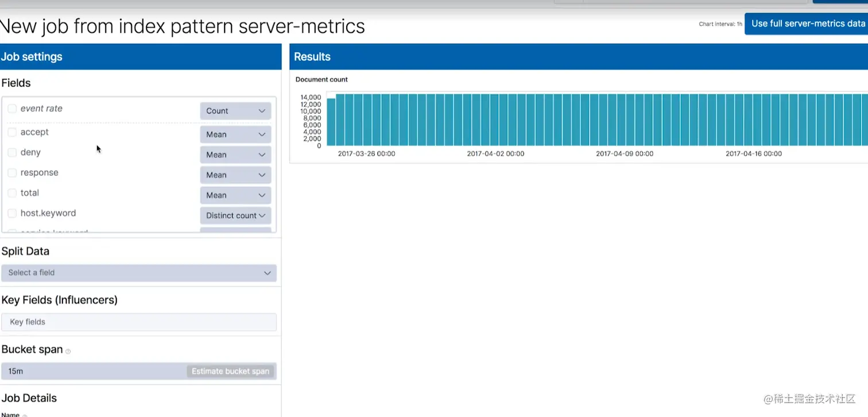
Task: Click Use full server-metrics data button
Action: (808, 24)
